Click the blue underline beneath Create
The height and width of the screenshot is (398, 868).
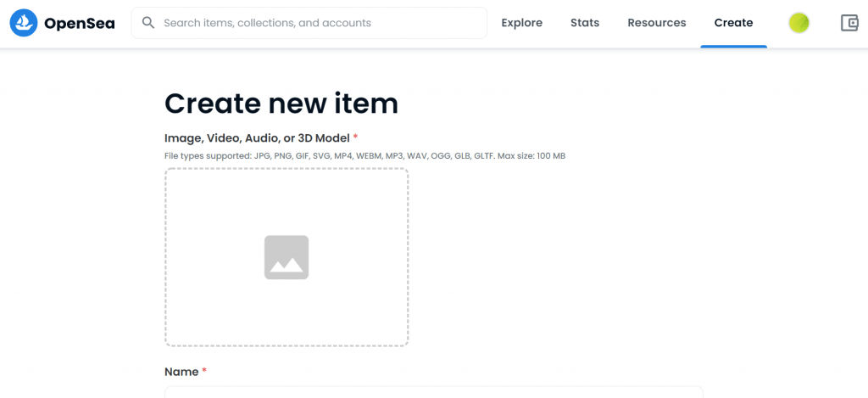733,47
